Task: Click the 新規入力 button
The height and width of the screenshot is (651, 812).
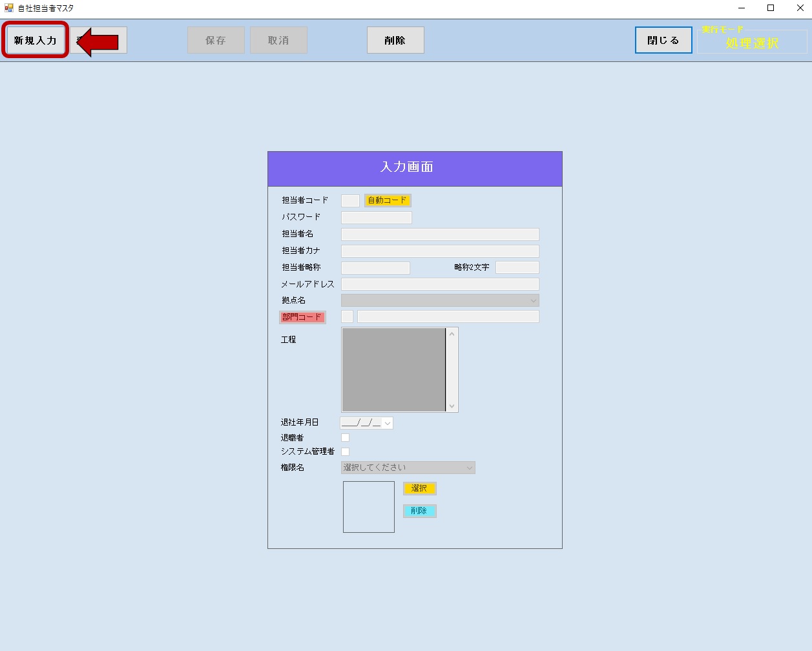Action: [36, 40]
